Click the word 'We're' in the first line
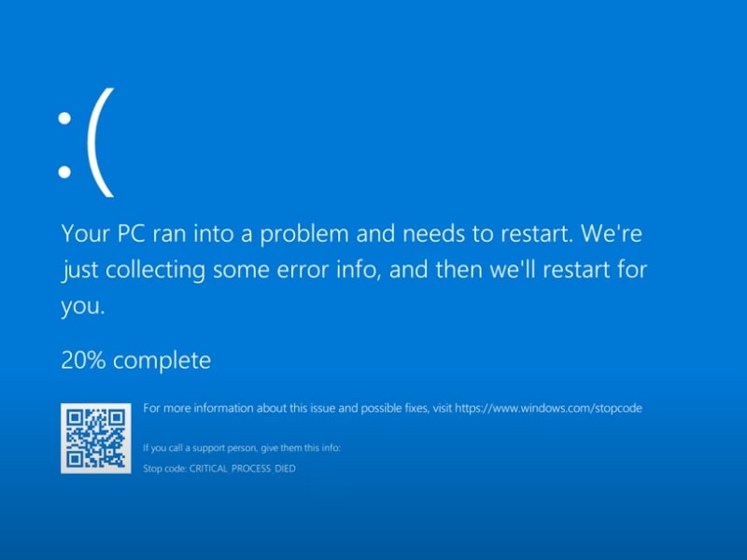Image resolution: width=747 pixels, height=560 pixels. click(612, 233)
